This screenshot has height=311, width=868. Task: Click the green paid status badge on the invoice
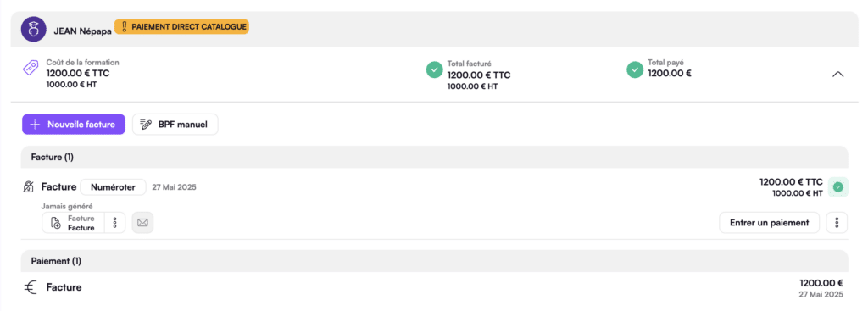tap(838, 187)
